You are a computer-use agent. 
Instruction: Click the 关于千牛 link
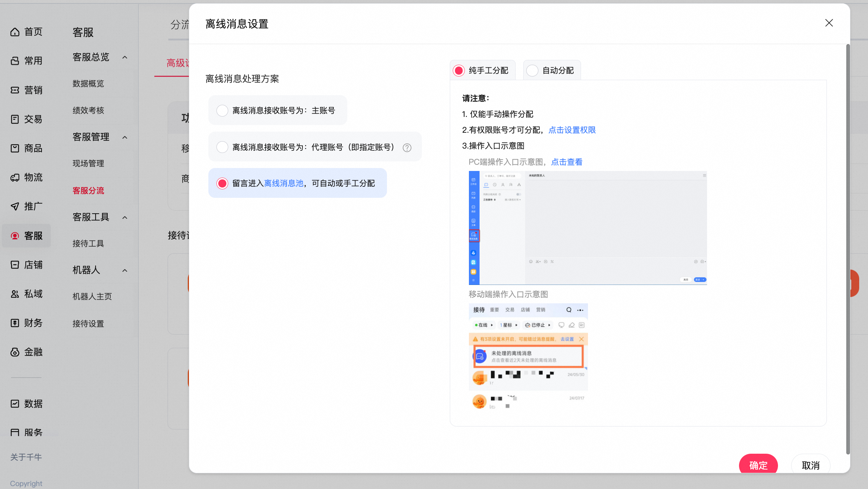point(26,457)
